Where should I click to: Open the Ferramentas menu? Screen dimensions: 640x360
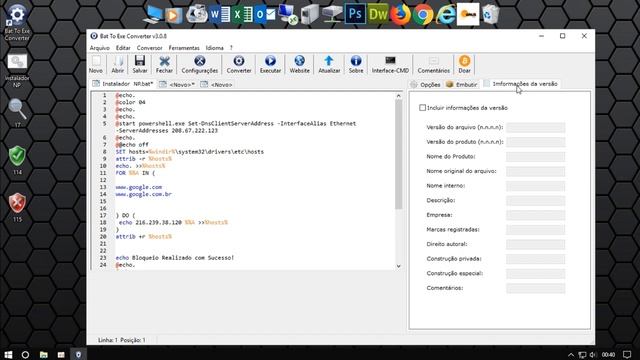(x=184, y=48)
